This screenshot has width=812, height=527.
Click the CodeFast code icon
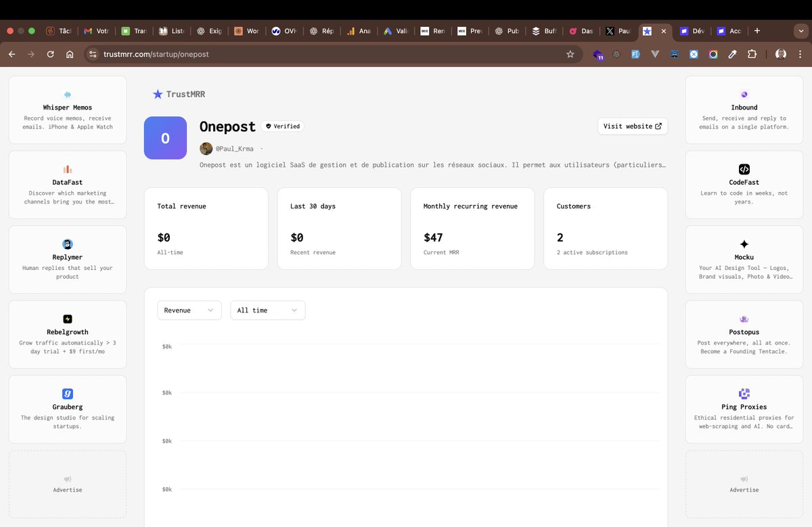[744, 169]
